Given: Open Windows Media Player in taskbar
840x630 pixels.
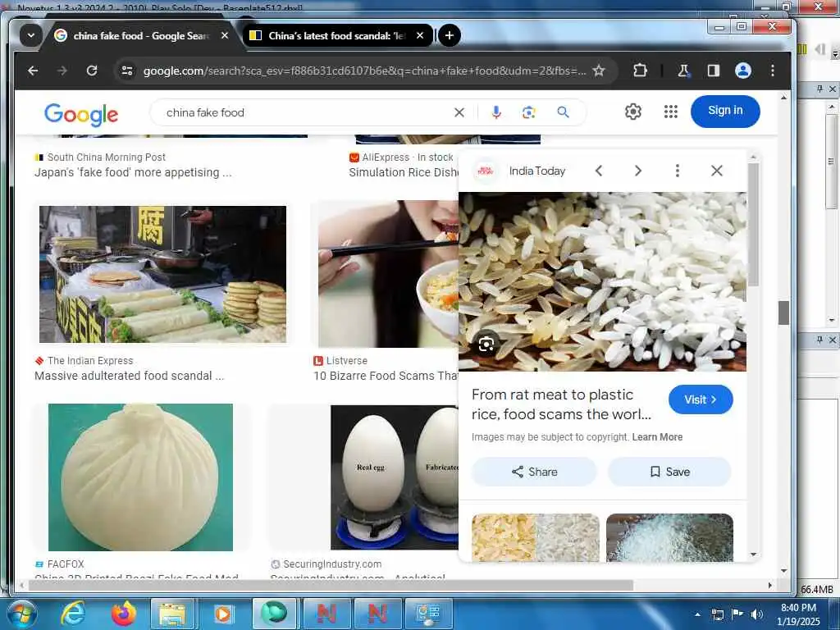Looking at the screenshot, I should (223, 614).
